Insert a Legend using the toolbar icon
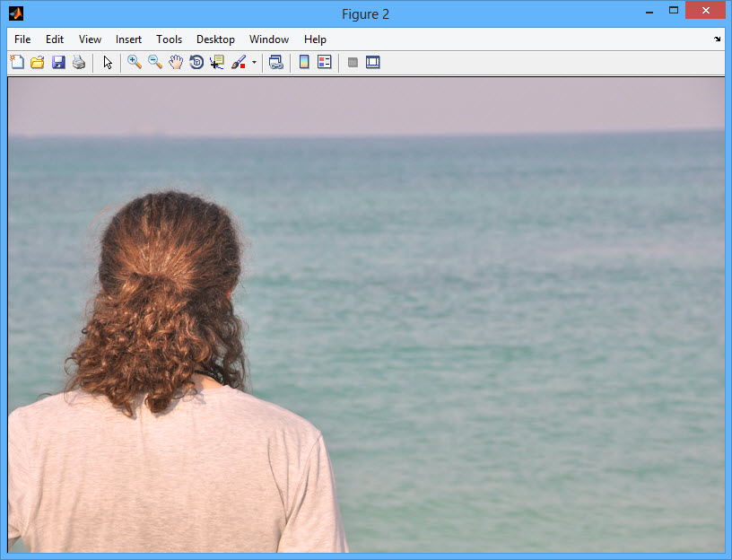The image size is (732, 560). point(325,62)
